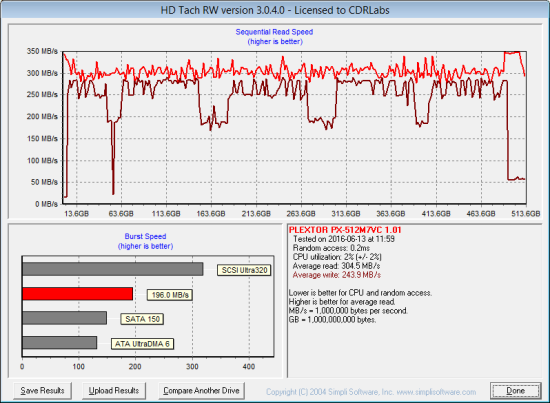Click the ATA UltraDMA 6 label
The image size is (550, 403).
tap(142, 344)
